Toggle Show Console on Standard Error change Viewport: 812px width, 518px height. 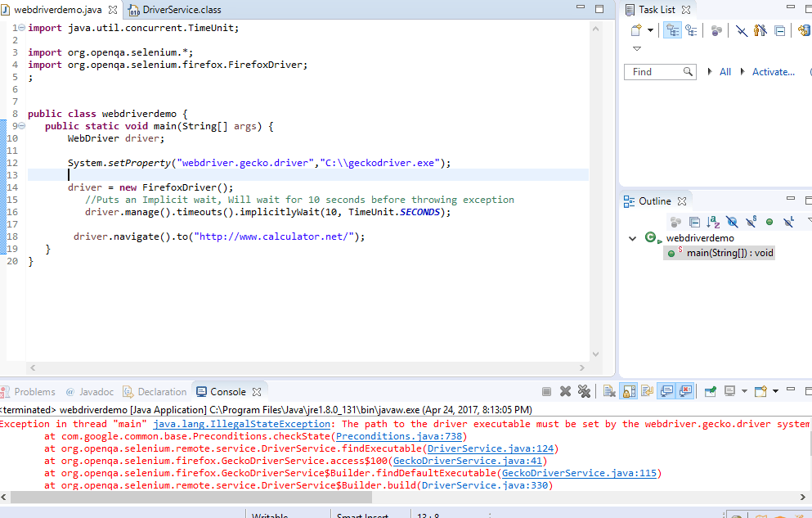coord(685,392)
